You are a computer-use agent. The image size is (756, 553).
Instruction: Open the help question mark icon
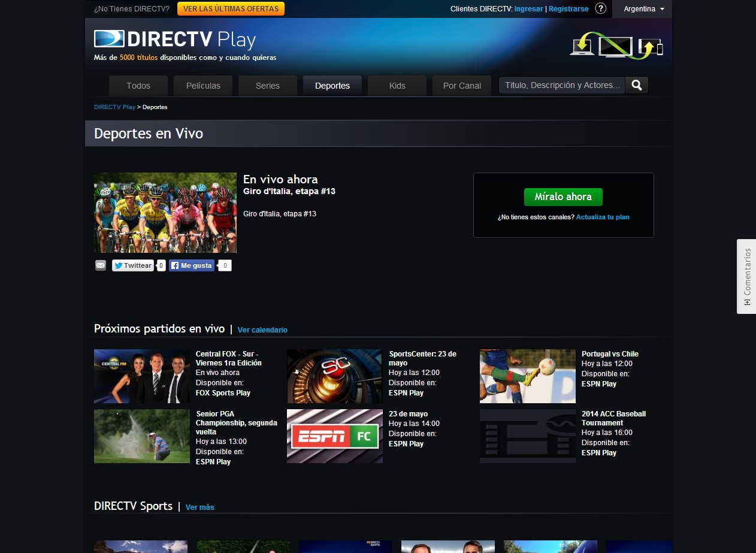click(x=600, y=9)
